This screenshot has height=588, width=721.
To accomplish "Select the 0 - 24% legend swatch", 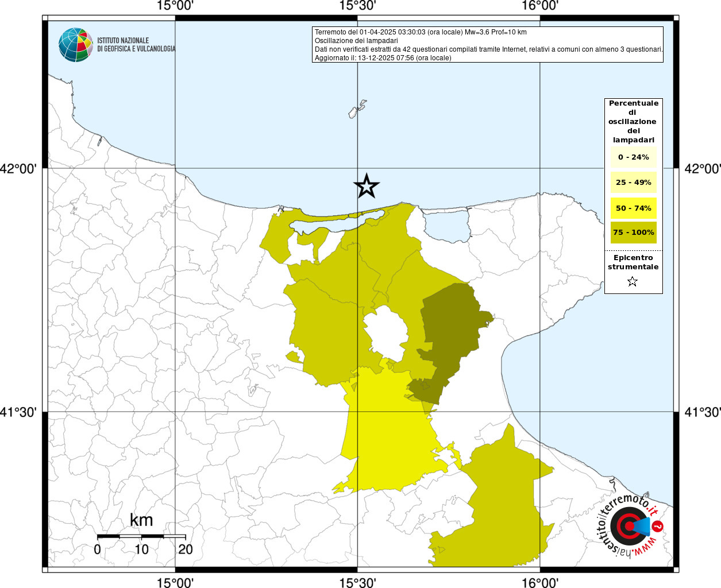I will point(634,157).
